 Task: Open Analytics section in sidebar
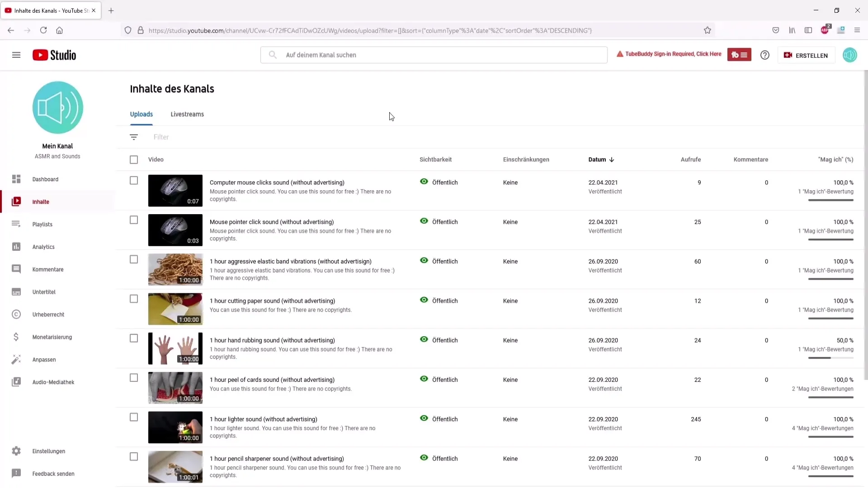click(x=43, y=247)
